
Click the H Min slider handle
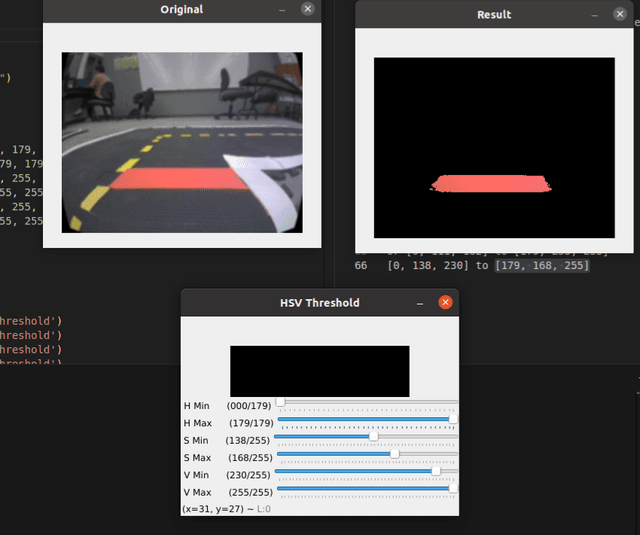pyautogui.click(x=280, y=402)
